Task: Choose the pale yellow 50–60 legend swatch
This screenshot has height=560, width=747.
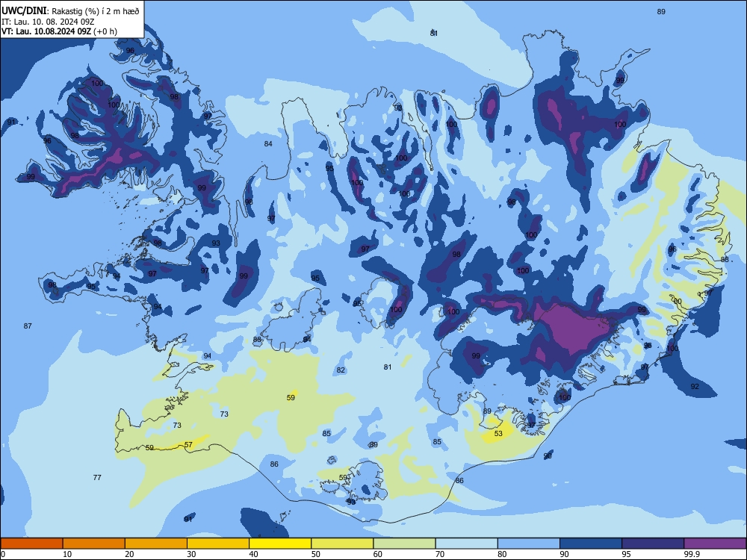Action: tap(342, 544)
